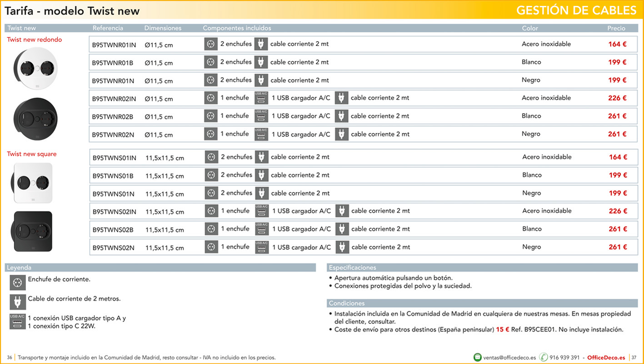Select the socket icon in the B95TWNR01B row
The height and width of the screenshot is (364, 644).
click(x=211, y=62)
